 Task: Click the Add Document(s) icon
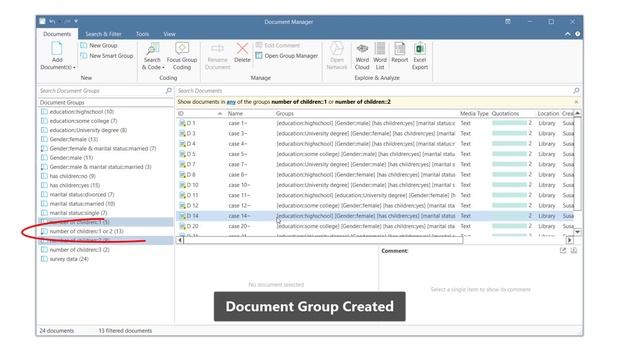[x=57, y=49]
